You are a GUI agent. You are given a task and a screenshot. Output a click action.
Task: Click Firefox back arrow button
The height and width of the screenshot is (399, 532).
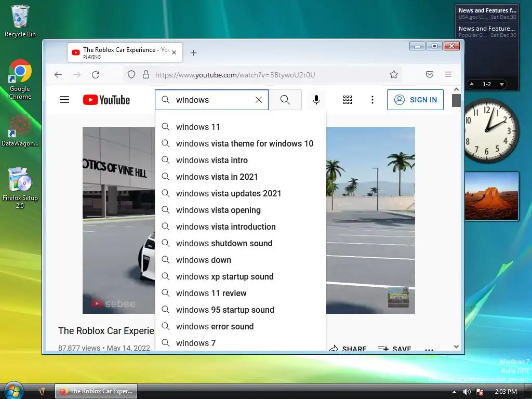58,75
